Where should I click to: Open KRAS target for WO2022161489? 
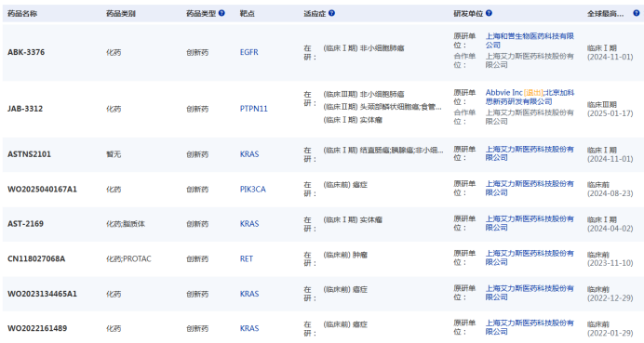(249, 328)
